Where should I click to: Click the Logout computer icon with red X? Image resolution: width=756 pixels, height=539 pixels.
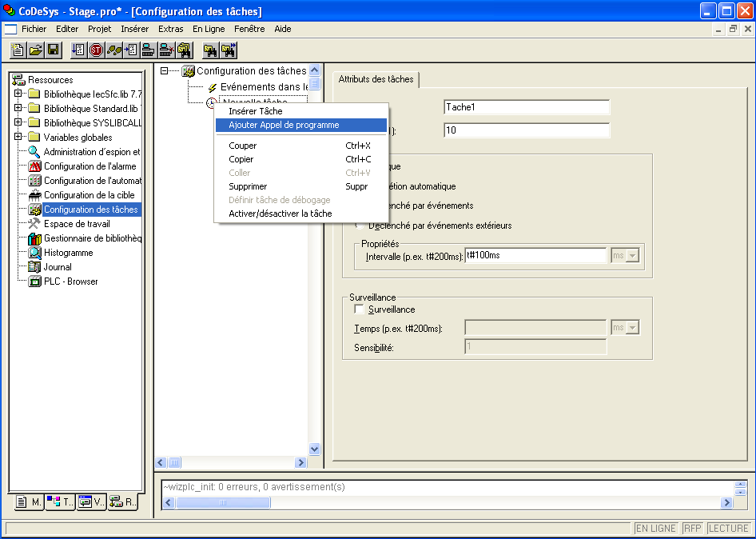[x=166, y=50]
